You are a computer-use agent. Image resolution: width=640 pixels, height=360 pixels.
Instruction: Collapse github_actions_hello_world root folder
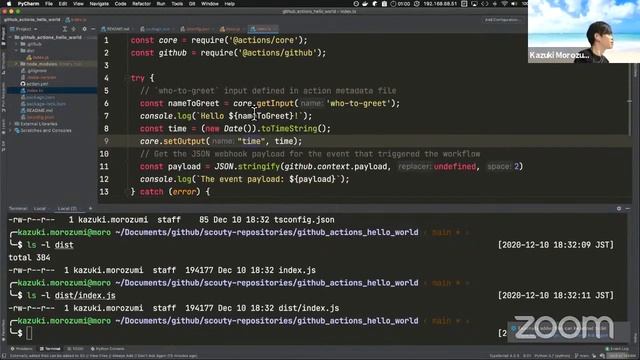(x=11, y=37)
